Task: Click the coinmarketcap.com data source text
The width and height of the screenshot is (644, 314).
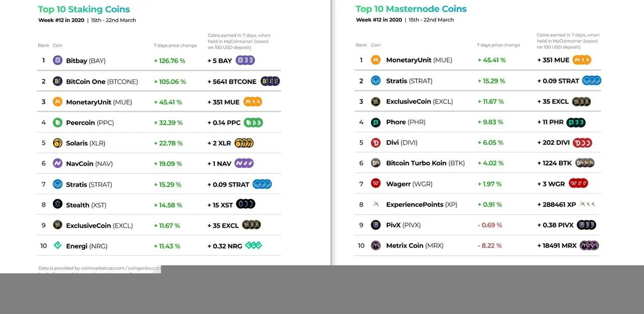Action: pyautogui.click(x=103, y=268)
